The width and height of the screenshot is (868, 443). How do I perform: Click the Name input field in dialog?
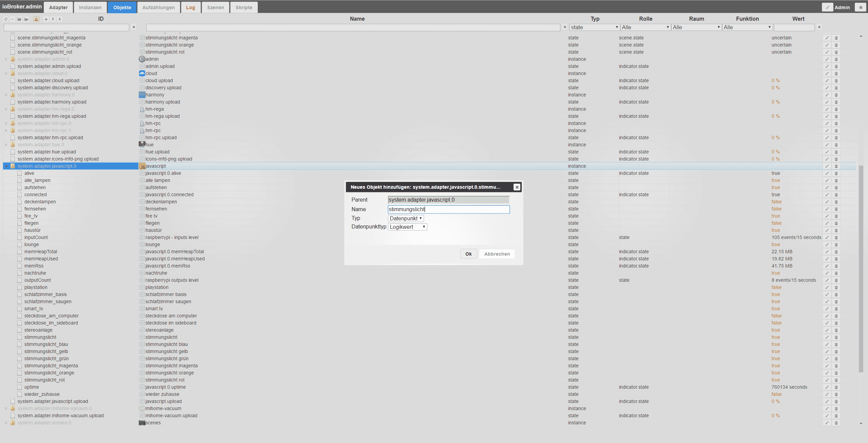448,209
